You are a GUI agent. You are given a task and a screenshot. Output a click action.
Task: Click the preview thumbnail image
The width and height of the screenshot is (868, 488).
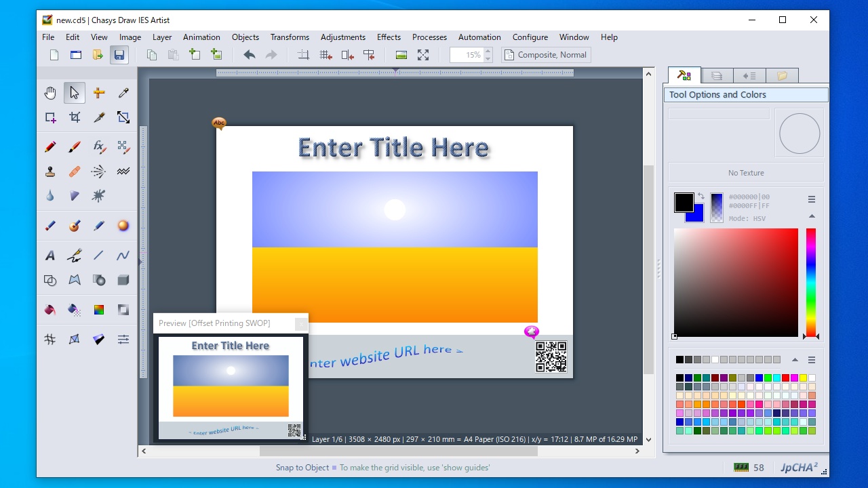coord(231,388)
